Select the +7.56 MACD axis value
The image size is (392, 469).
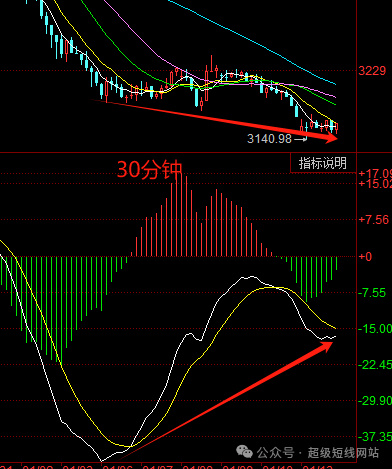tap(374, 220)
